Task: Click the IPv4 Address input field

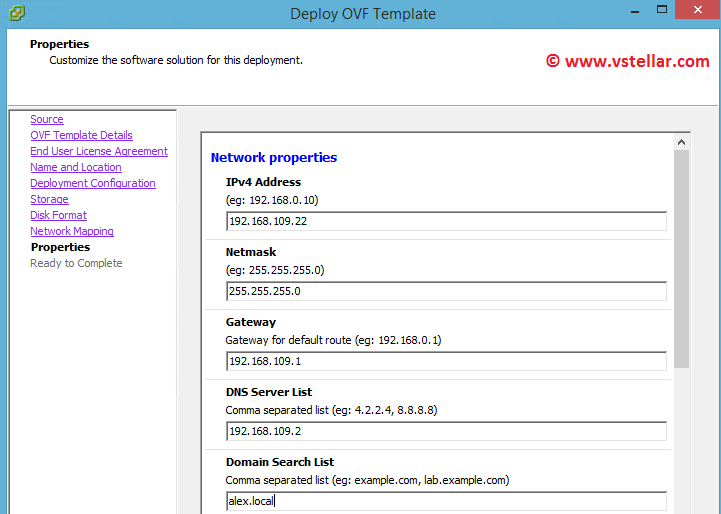Action: [x=446, y=221]
